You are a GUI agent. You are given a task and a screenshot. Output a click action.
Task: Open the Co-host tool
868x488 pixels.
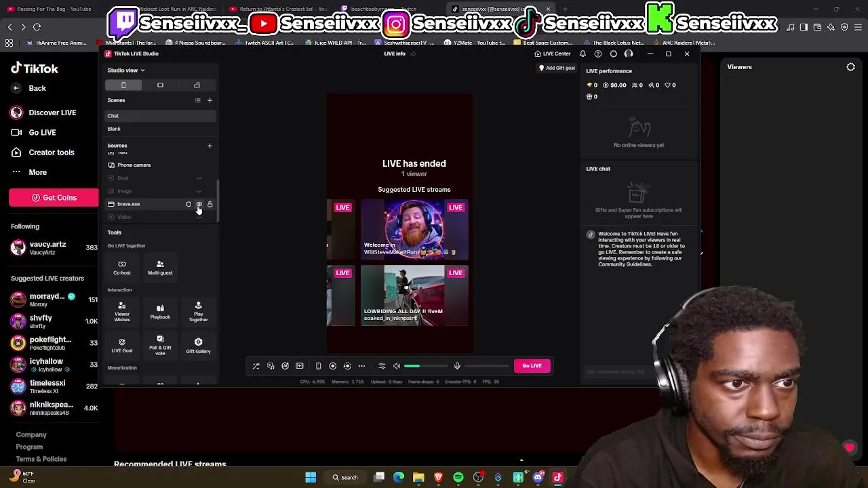coord(122,268)
